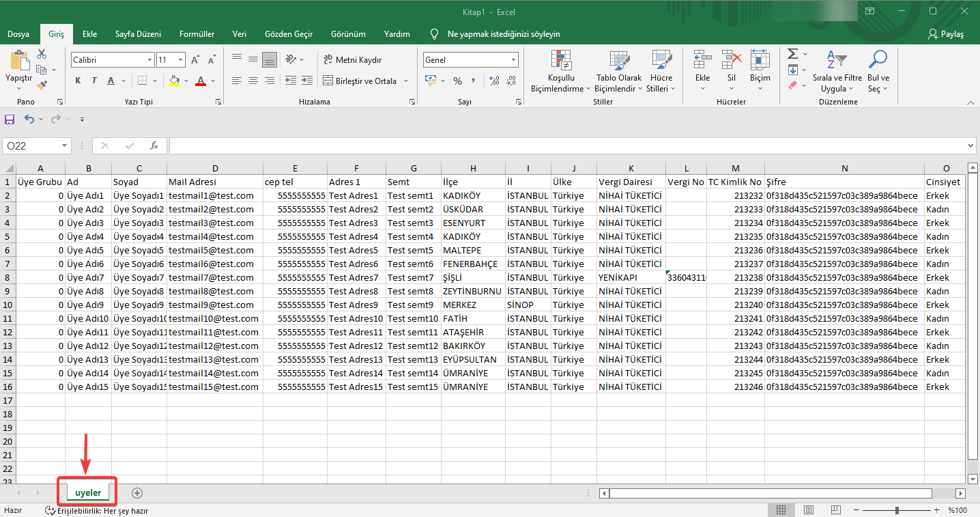This screenshot has width=980, height=517.
Task: Apply comma style number format
Action: [473, 81]
